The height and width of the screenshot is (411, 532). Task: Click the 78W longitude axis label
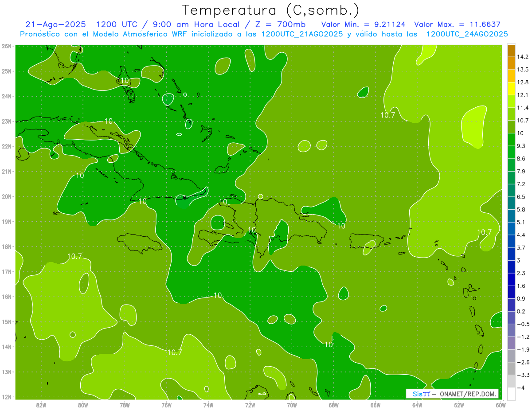coord(125,405)
